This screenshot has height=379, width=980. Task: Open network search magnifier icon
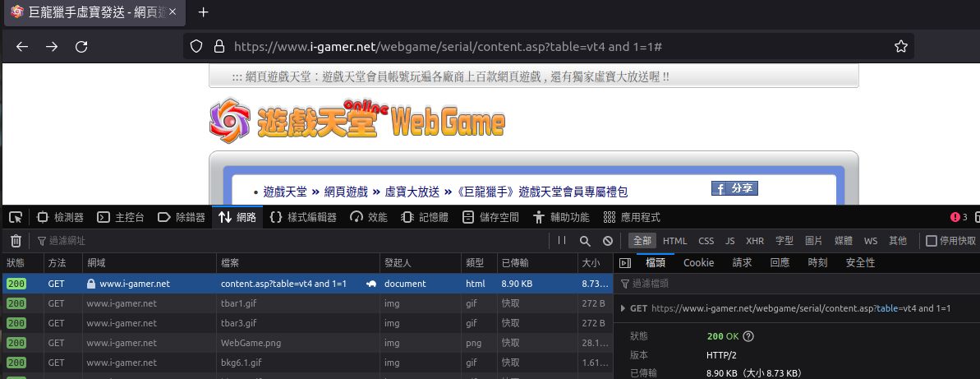(585, 241)
